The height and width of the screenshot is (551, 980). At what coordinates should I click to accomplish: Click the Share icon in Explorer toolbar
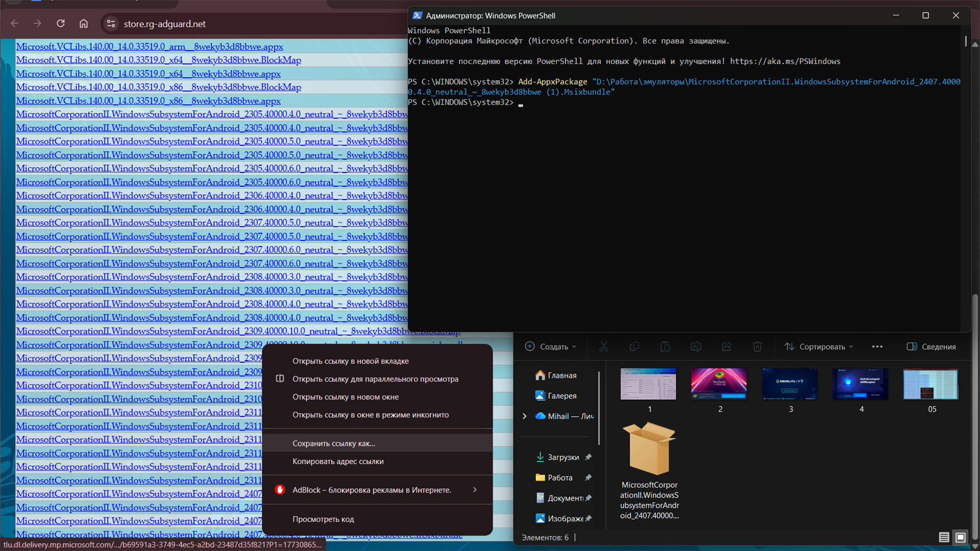point(726,346)
